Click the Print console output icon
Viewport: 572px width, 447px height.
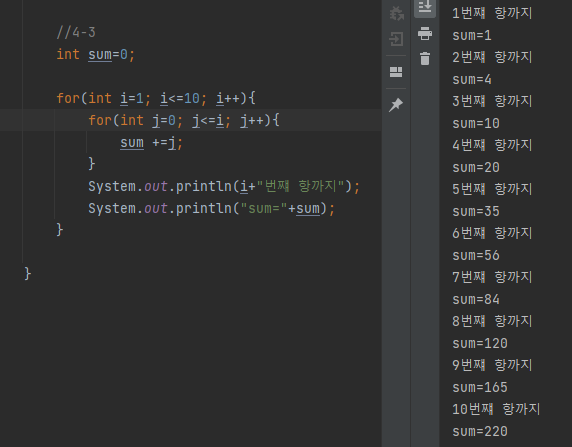point(425,33)
